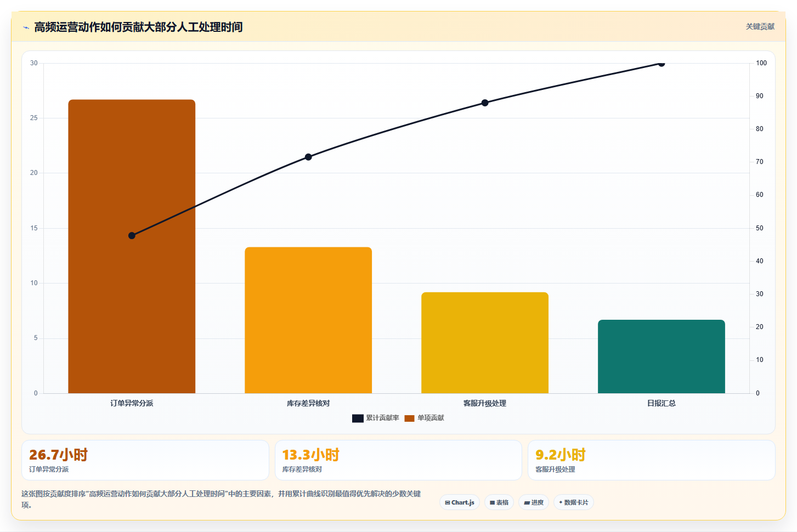Viewport: 797px width, 532px height.
Task: Toggle the 单项贡献 legend swatch
Action: click(x=409, y=418)
